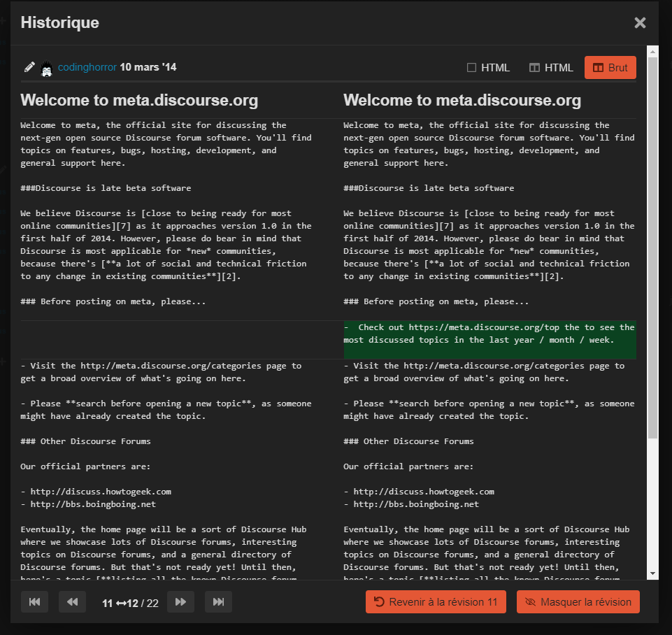Go to the next revision
This screenshot has width=672, height=635.
pos(180,602)
